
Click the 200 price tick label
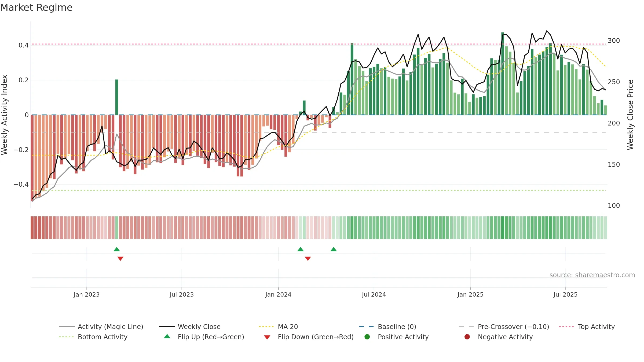614,123
